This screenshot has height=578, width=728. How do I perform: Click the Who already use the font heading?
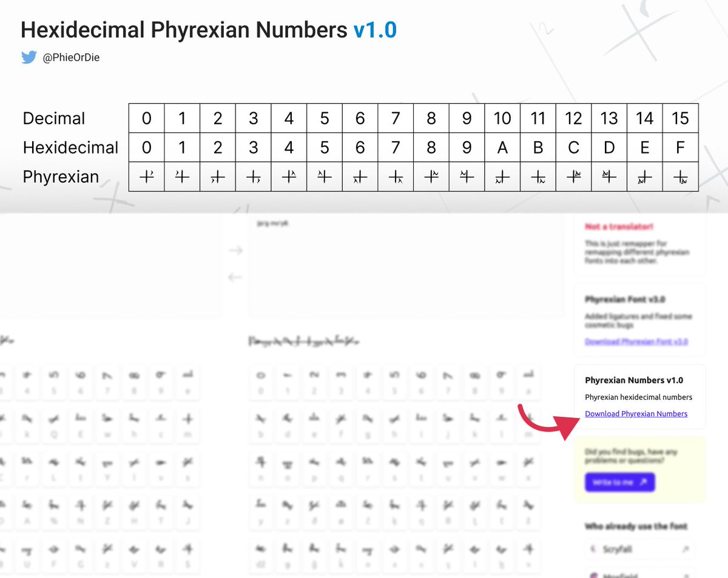[x=636, y=526]
